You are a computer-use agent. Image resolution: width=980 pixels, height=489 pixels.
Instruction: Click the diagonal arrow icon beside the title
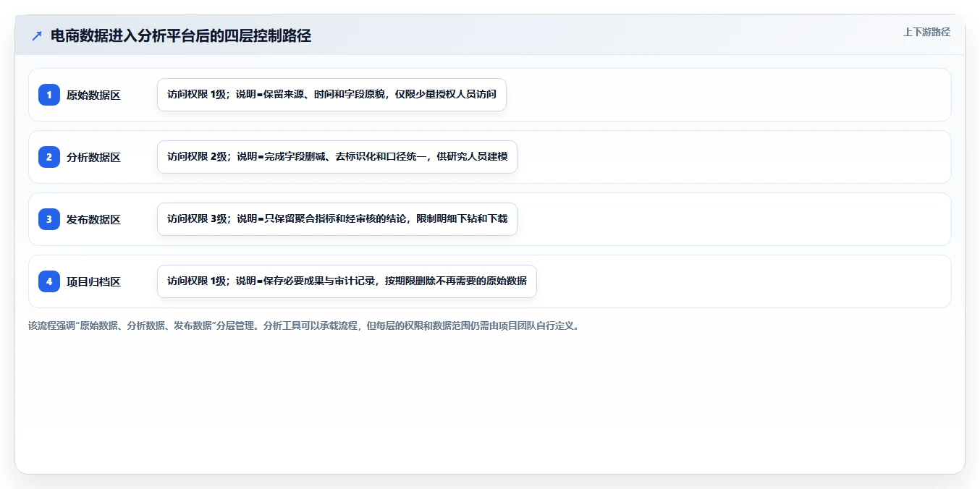pyautogui.click(x=37, y=35)
